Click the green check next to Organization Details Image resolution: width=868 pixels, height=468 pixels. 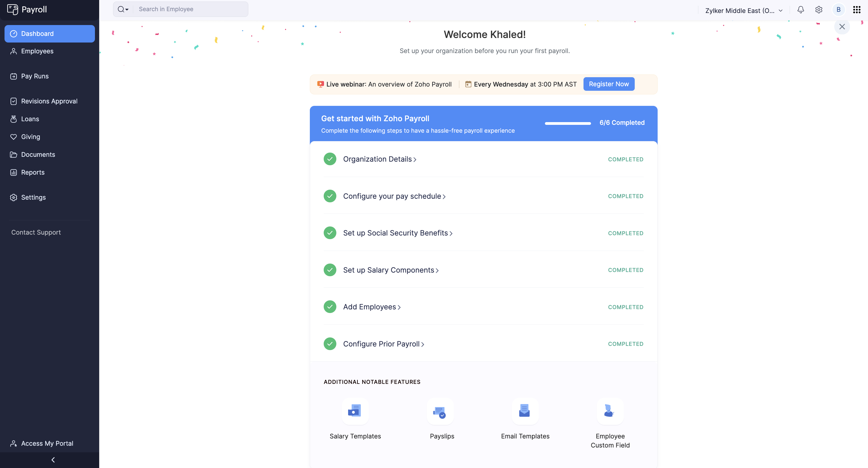point(330,159)
